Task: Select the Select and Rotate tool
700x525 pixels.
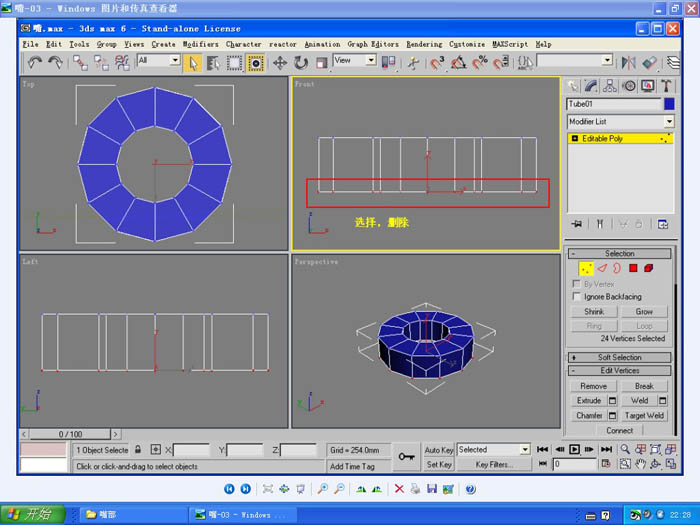Action: pyautogui.click(x=301, y=62)
